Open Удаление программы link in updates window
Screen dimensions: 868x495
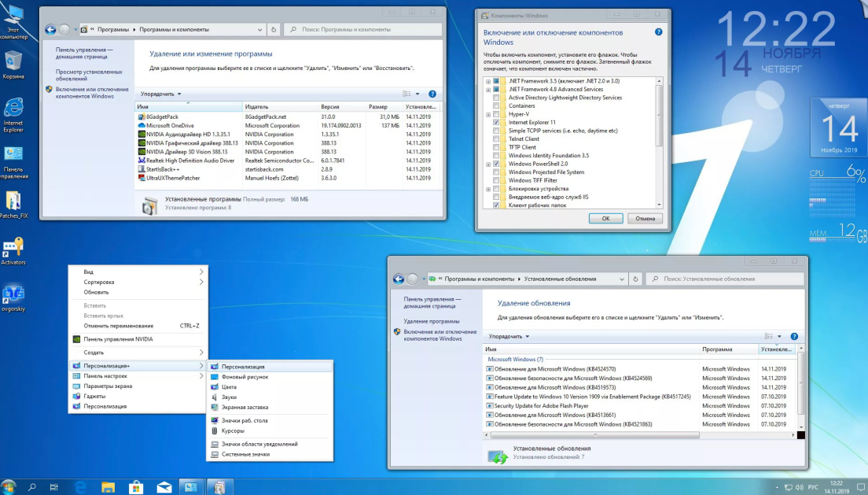[431, 321]
